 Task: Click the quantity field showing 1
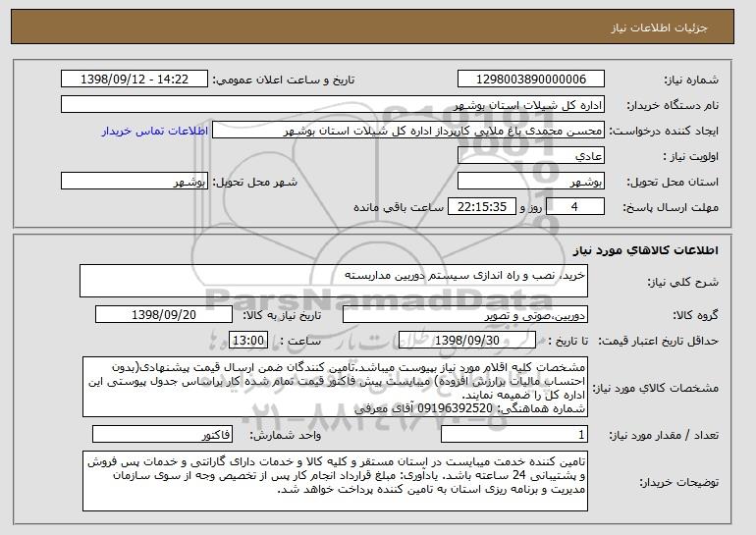[514, 434]
